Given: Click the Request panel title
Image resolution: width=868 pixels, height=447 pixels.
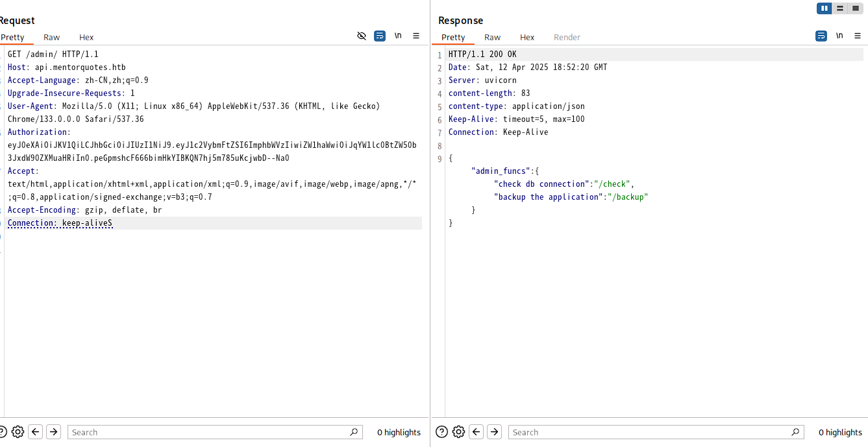Looking at the screenshot, I should pyautogui.click(x=17, y=21).
